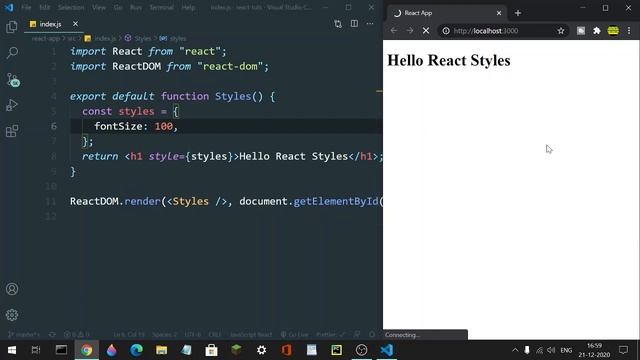Close the index.js editor tab
Screen dimensions: 640x360
point(75,24)
